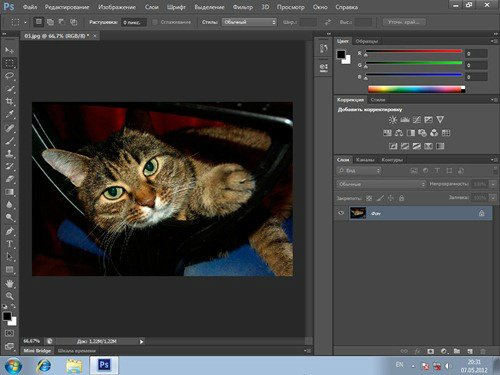This screenshot has height=375, width=500.
Task: Click the Уточн. край button
Action: click(x=404, y=22)
